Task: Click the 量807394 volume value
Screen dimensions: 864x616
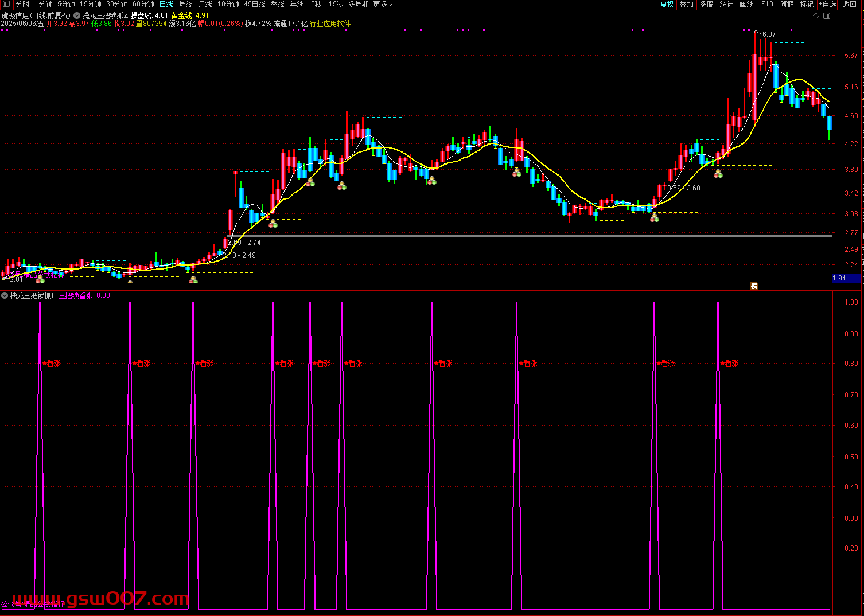Action: (151, 24)
